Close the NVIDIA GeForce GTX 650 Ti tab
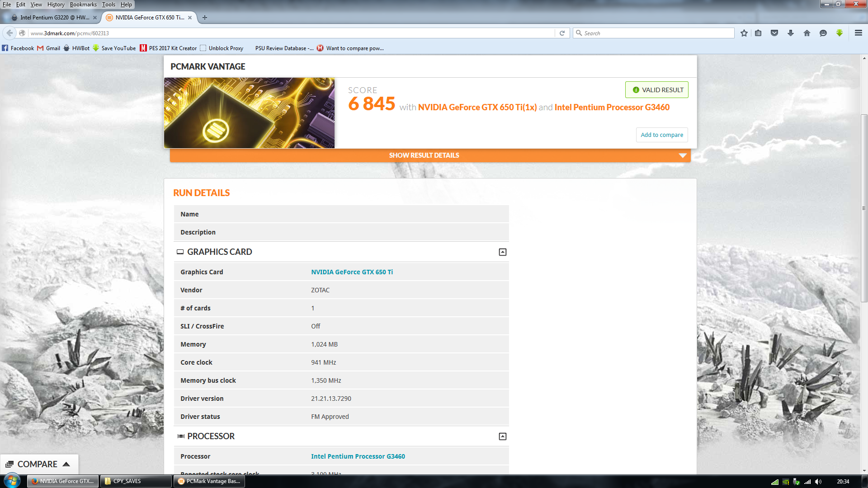The width and height of the screenshot is (868, 488). (190, 18)
